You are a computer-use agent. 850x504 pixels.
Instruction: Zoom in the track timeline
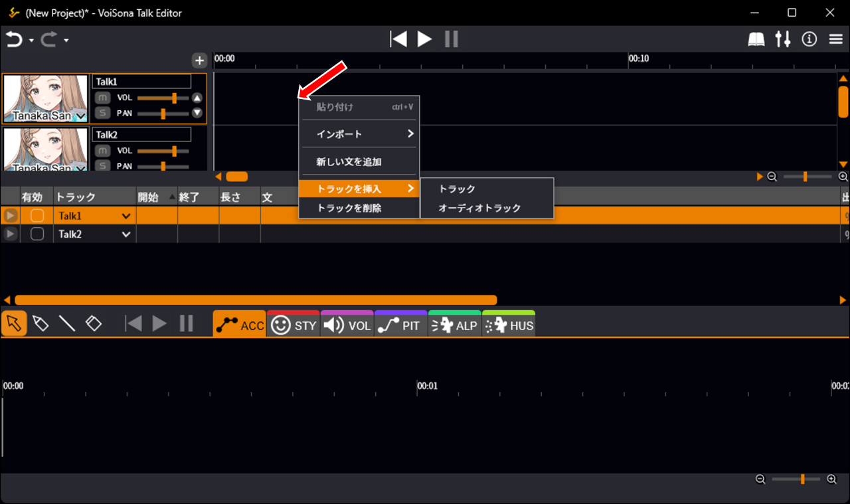coord(843,177)
